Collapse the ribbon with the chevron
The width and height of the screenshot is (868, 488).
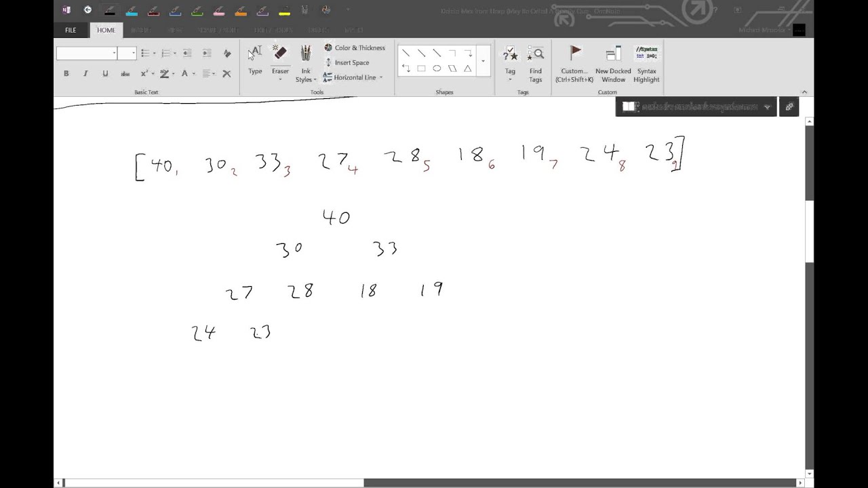click(x=804, y=92)
